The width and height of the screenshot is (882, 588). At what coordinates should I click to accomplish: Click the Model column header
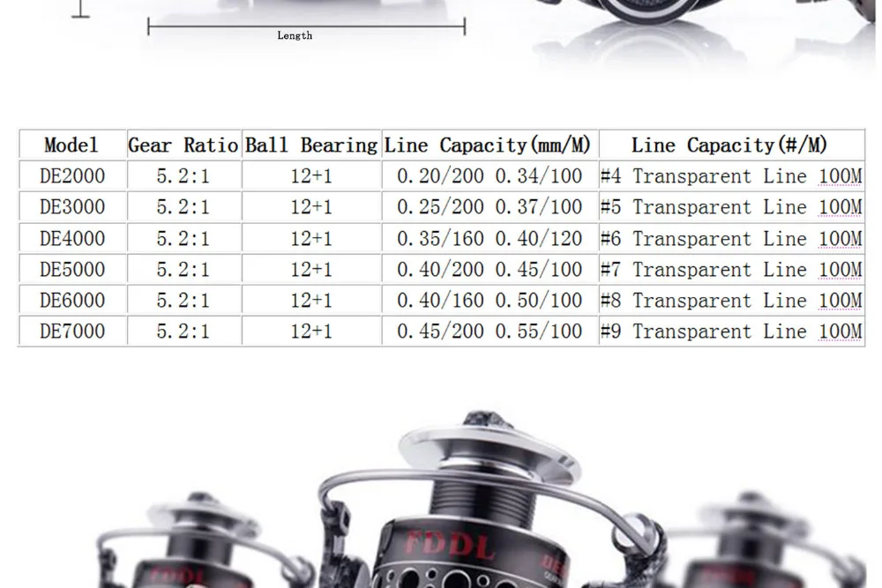[x=72, y=145]
